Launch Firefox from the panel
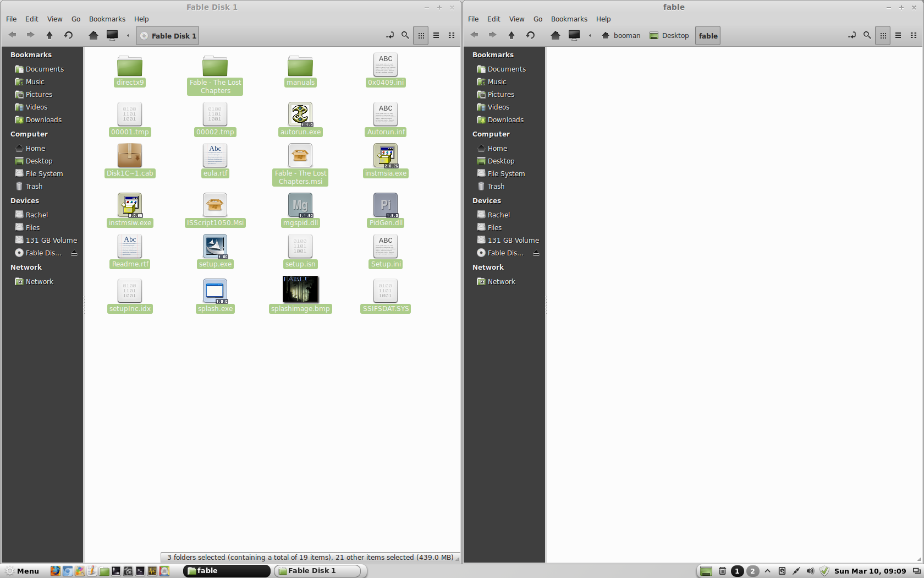Screen dimensions: 924x578 [55, 571]
